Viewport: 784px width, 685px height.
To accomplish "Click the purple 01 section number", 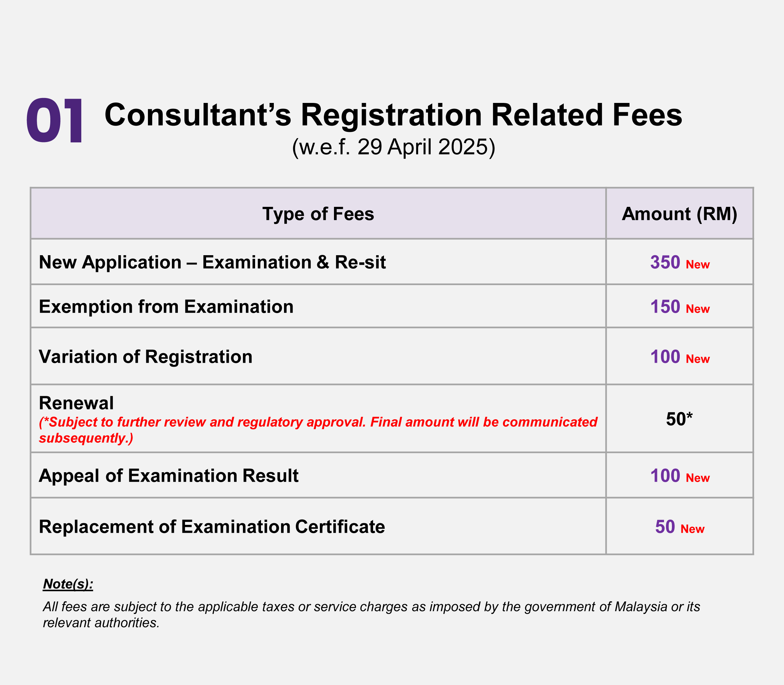I will pyautogui.click(x=54, y=121).
